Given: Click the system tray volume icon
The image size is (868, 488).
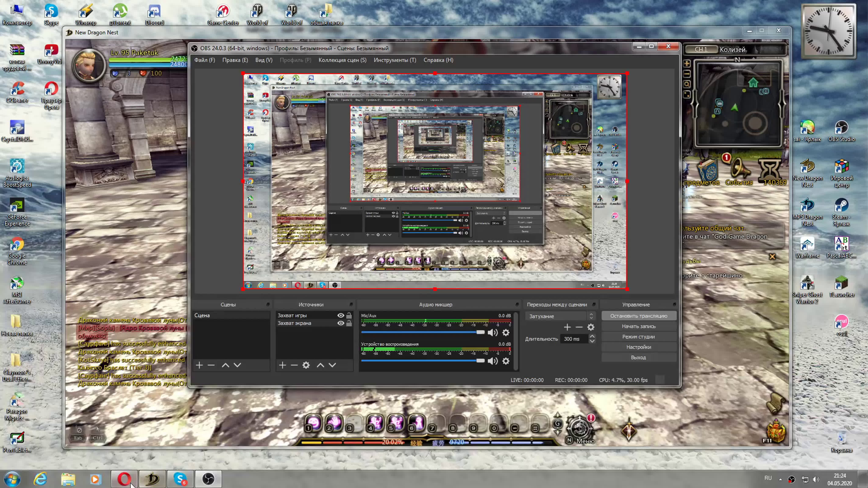Looking at the screenshot, I should (816, 479).
